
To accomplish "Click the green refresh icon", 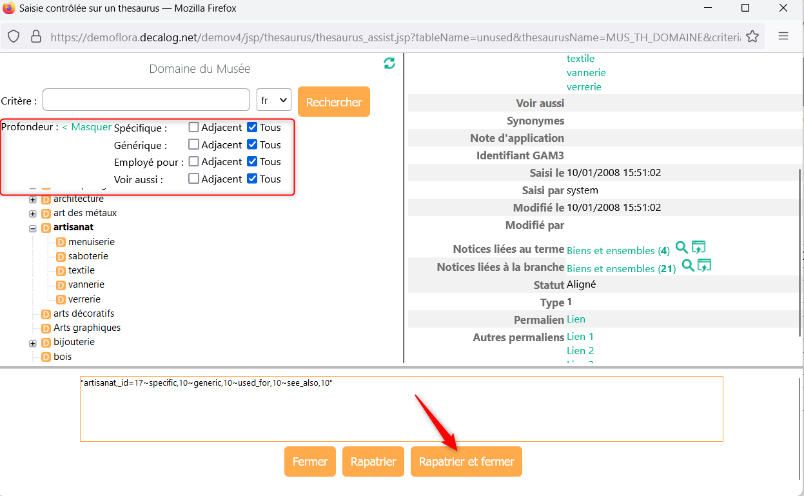I will 389,64.
